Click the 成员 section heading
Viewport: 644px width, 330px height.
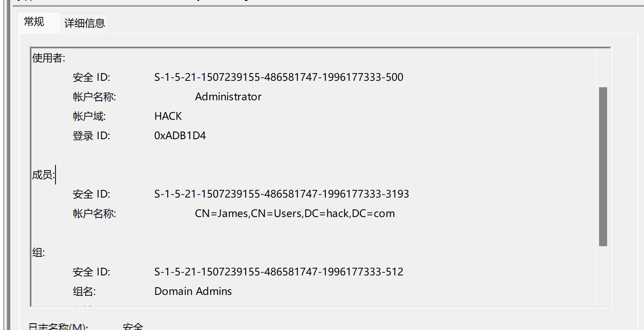click(44, 175)
